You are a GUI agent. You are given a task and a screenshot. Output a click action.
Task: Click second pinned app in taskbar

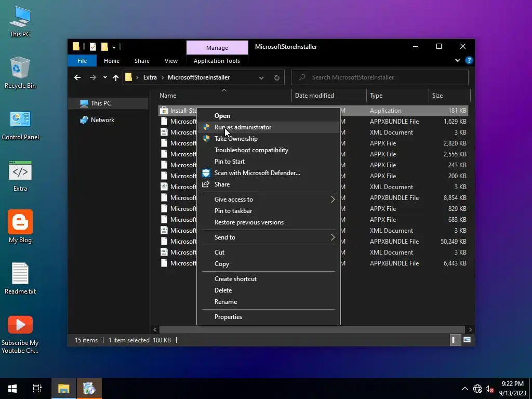pyautogui.click(x=89, y=389)
